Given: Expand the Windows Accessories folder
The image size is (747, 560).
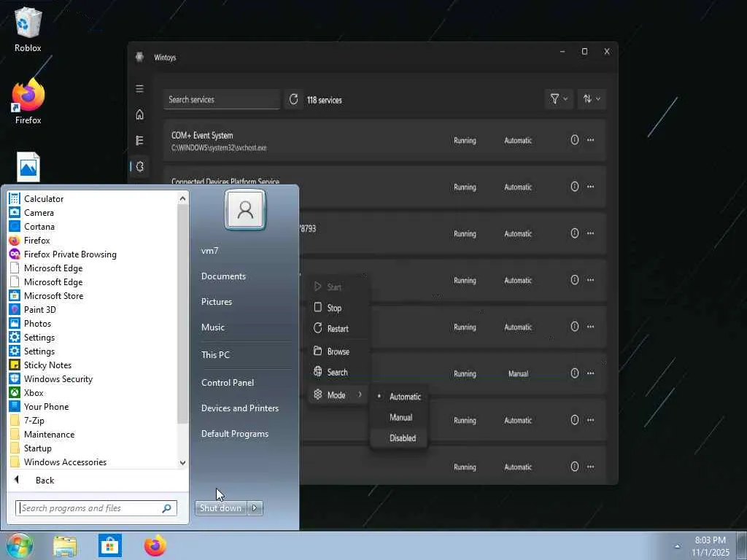Looking at the screenshot, I should (93, 462).
